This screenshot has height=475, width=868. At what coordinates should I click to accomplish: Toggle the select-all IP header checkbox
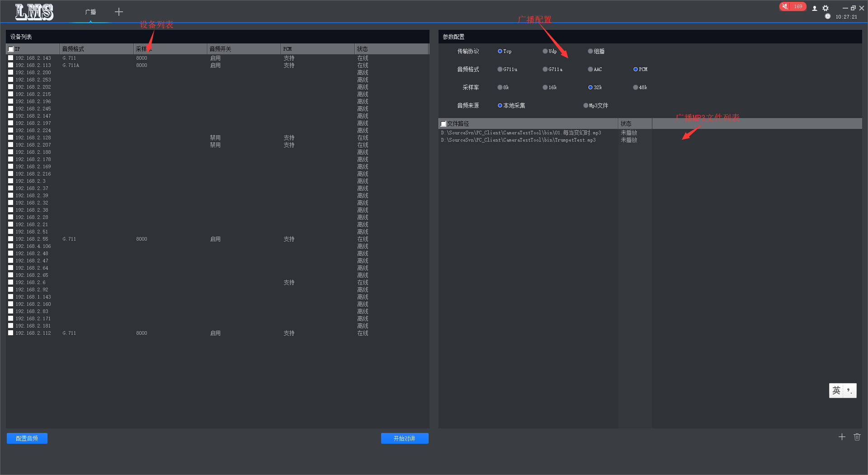pyautogui.click(x=11, y=49)
